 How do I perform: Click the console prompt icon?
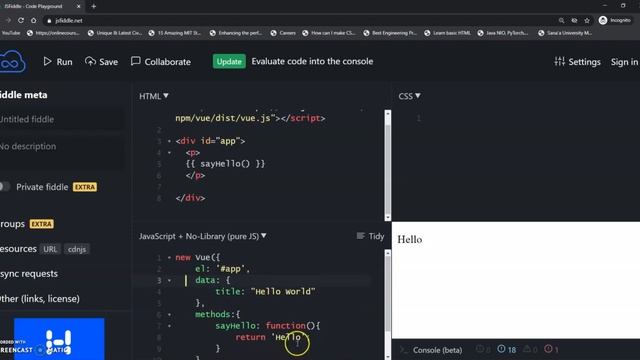(x=403, y=350)
